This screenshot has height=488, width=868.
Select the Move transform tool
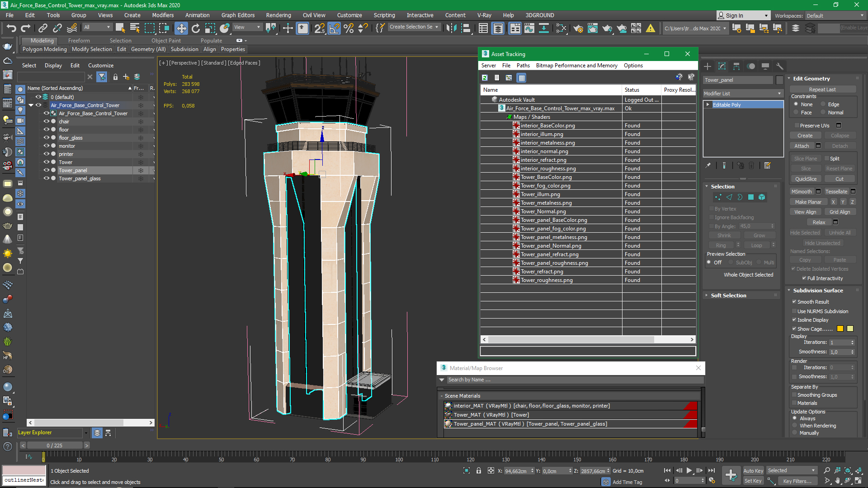point(181,28)
